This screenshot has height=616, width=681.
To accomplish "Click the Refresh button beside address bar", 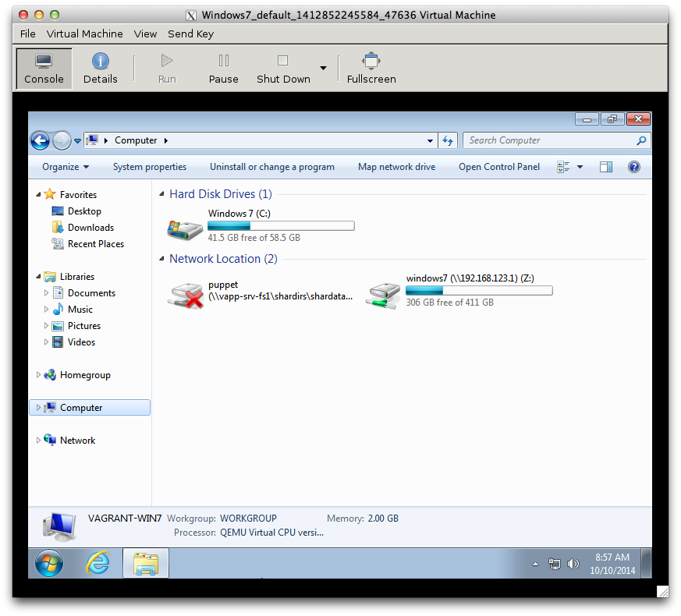I will click(448, 140).
